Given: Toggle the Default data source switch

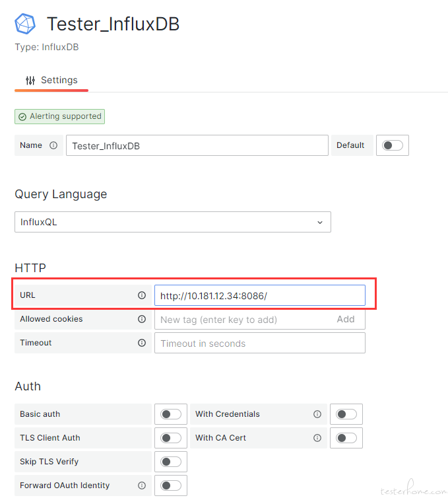Looking at the screenshot, I should coord(393,145).
